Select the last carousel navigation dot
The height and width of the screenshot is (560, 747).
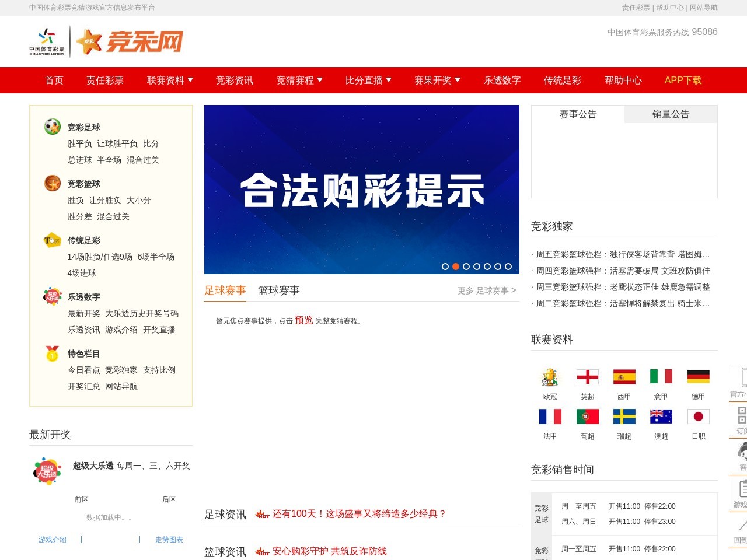click(x=508, y=266)
